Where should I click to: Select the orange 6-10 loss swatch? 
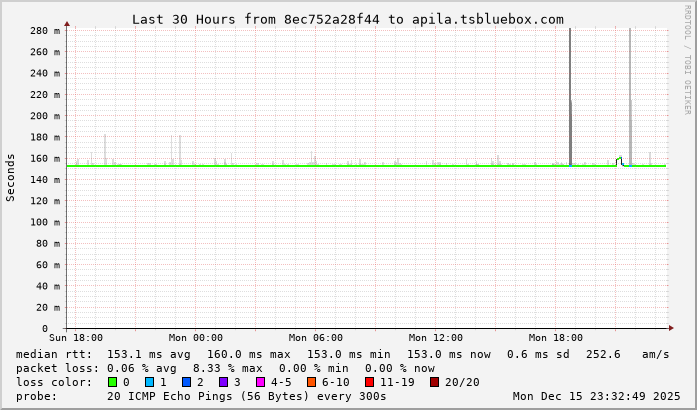click(x=311, y=382)
